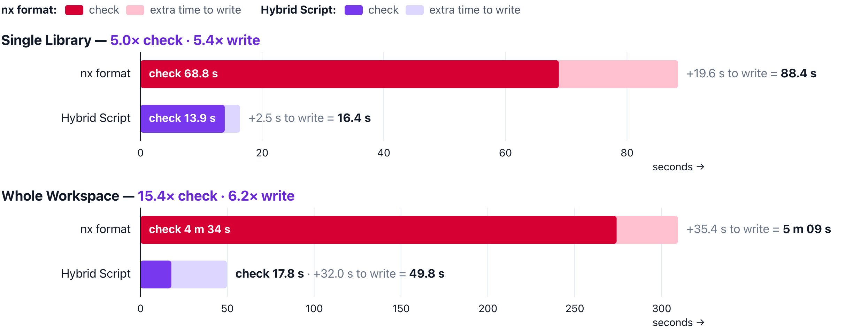Click the '49.8 s' Hybrid Script total
Viewport: 868px width, 333px height.
(427, 274)
